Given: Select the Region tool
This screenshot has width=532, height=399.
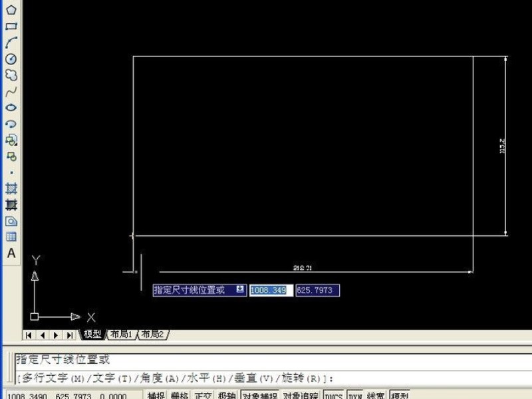Looking at the screenshot, I should tap(11, 221).
